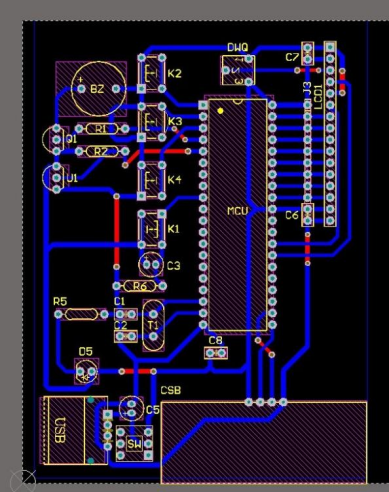Select capacitor C8 footprint

(x=216, y=353)
